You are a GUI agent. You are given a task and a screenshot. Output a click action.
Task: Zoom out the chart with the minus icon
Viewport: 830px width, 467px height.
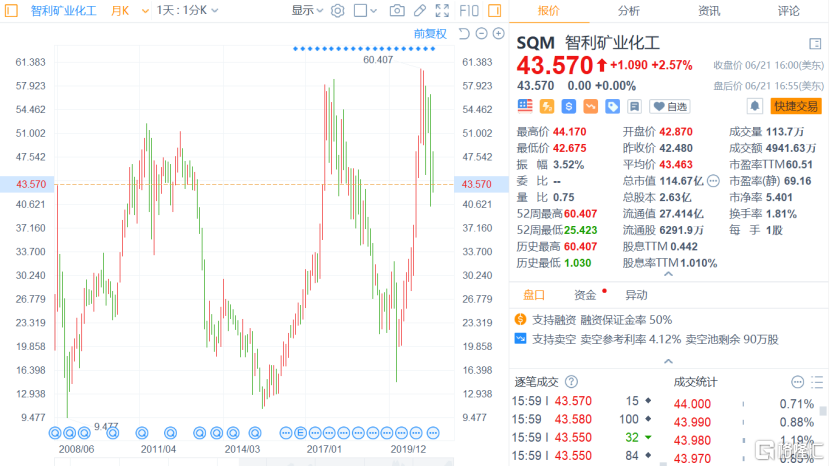[481, 33]
